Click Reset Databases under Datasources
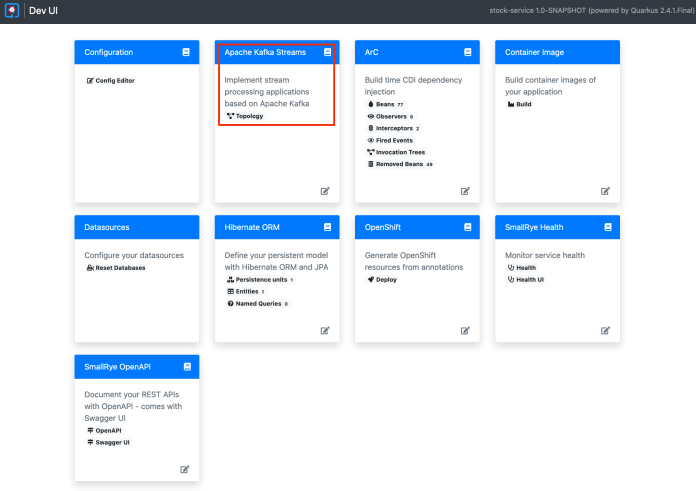Screen dimensions: 696x491 (116, 268)
